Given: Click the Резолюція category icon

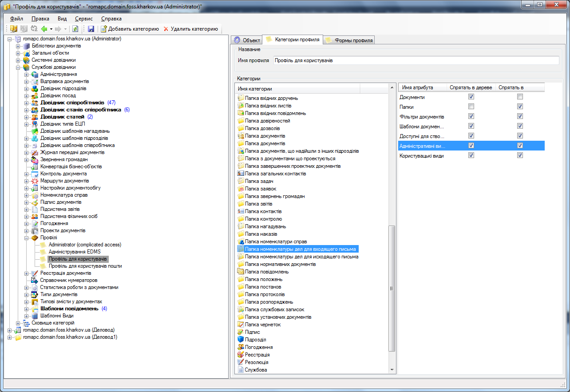Looking at the screenshot, I should [241, 362].
